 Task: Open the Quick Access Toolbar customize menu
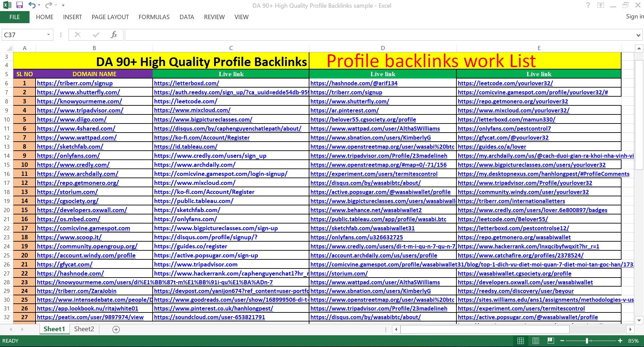click(63, 5)
